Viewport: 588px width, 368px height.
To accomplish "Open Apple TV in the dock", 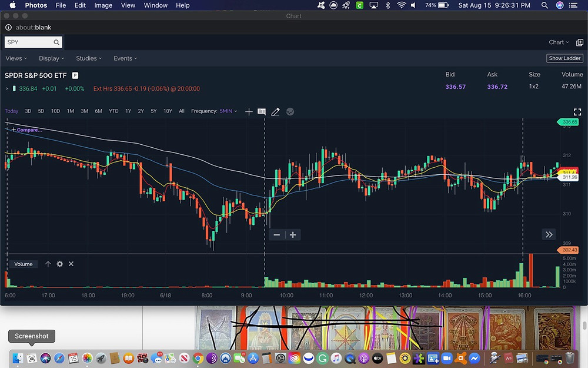I will 377,358.
